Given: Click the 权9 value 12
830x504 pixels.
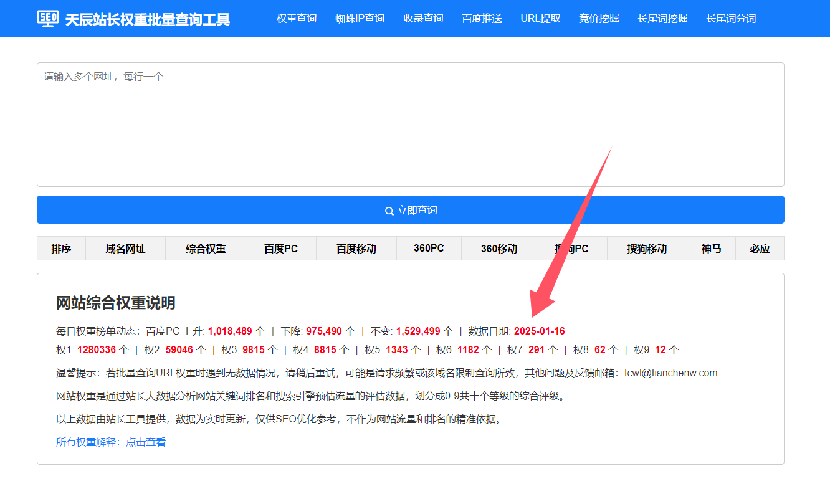Looking at the screenshot, I should coord(661,349).
